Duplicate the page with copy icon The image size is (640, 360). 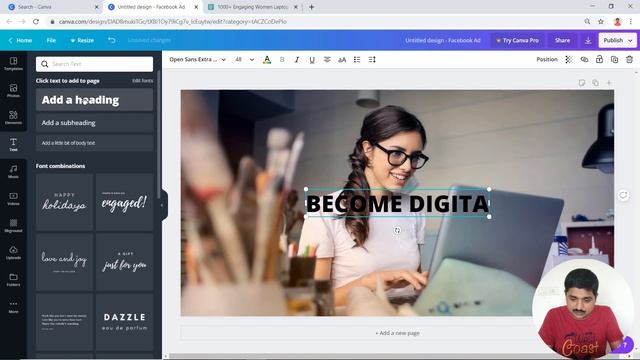[596, 83]
